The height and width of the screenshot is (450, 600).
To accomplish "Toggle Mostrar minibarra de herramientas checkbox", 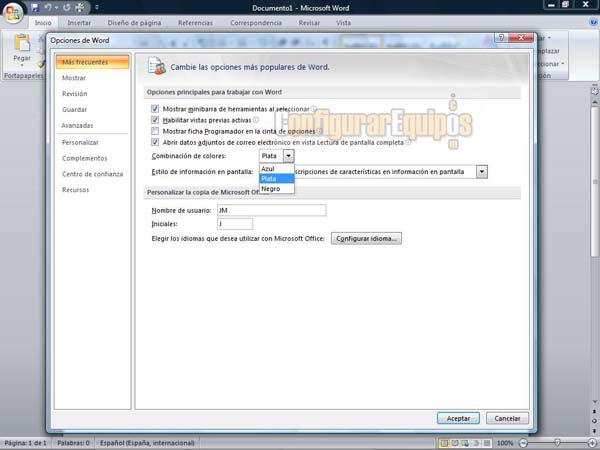I will point(155,109).
